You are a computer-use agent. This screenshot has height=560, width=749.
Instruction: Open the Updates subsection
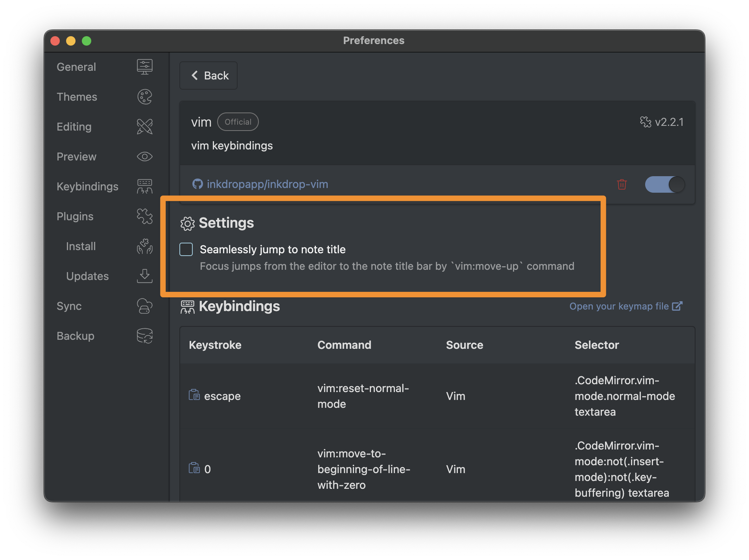click(87, 276)
